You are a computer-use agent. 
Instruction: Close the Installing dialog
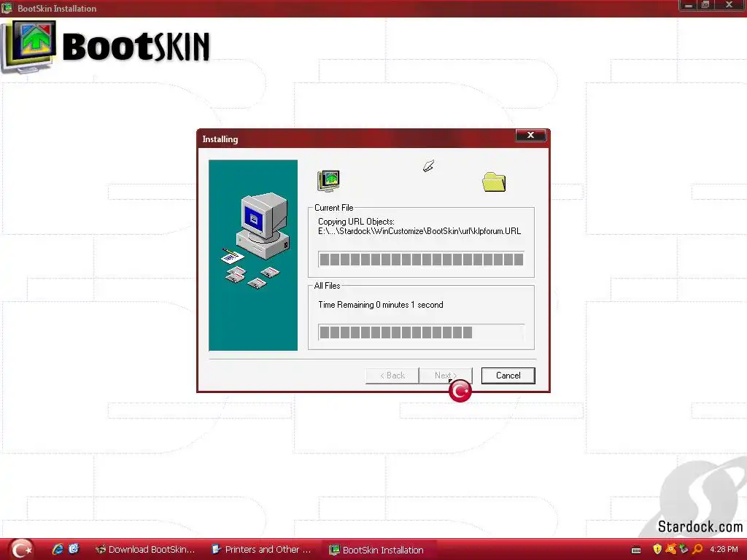(x=530, y=135)
